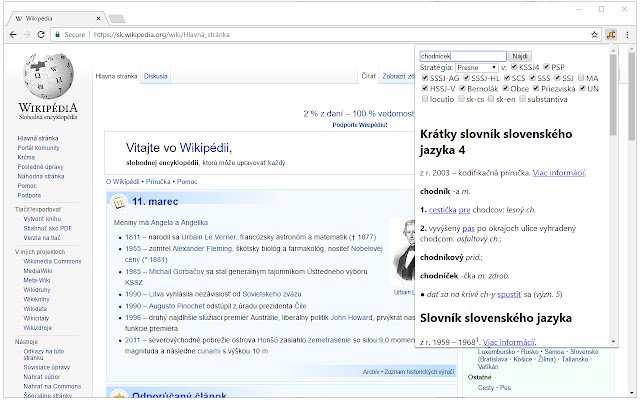This screenshot has width=640, height=400.
Task: Follow the spustiť link in the popup
Action: (x=509, y=294)
